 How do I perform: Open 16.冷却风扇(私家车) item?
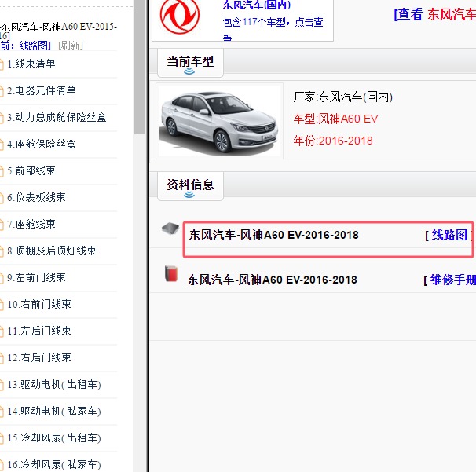[54, 465]
